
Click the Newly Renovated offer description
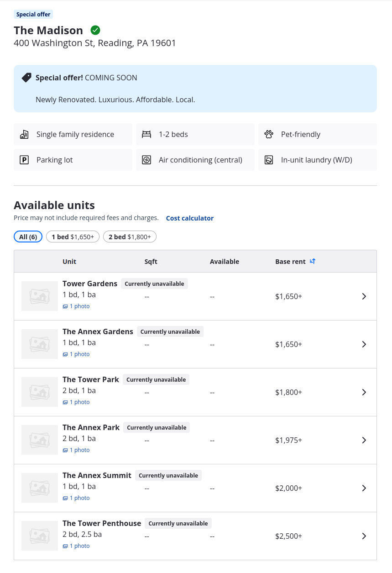coord(115,100)
